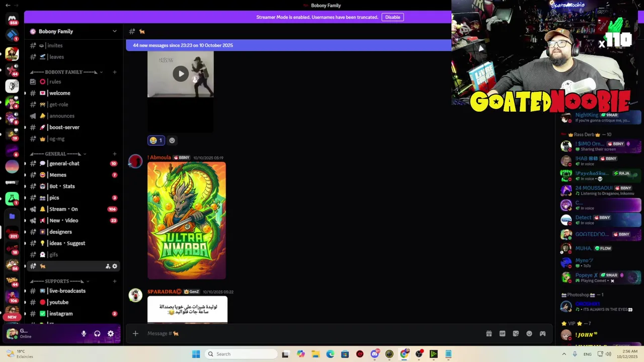Viewport: 644px width, 362px height.
Task: Open the New • Video channel
Action: point(73,220)
